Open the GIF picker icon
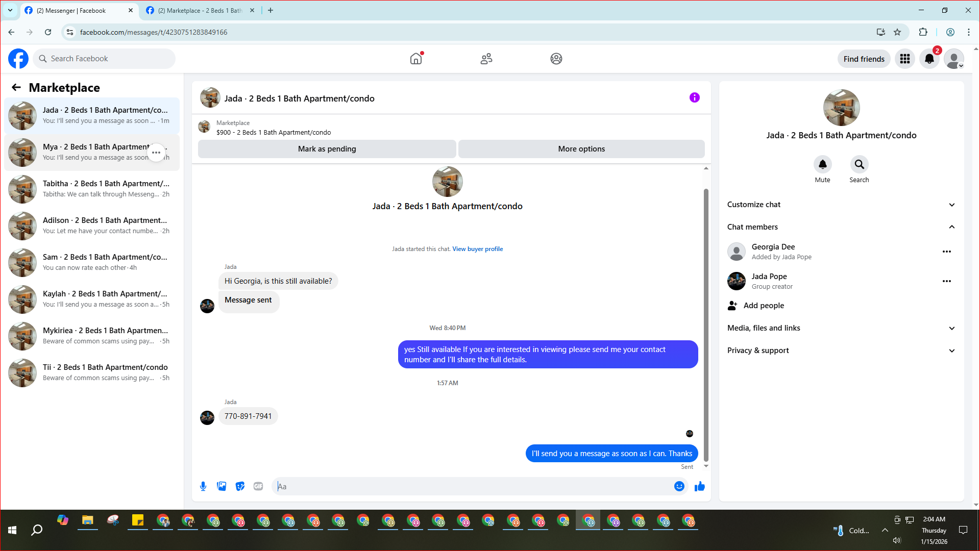 coord(258,486)
